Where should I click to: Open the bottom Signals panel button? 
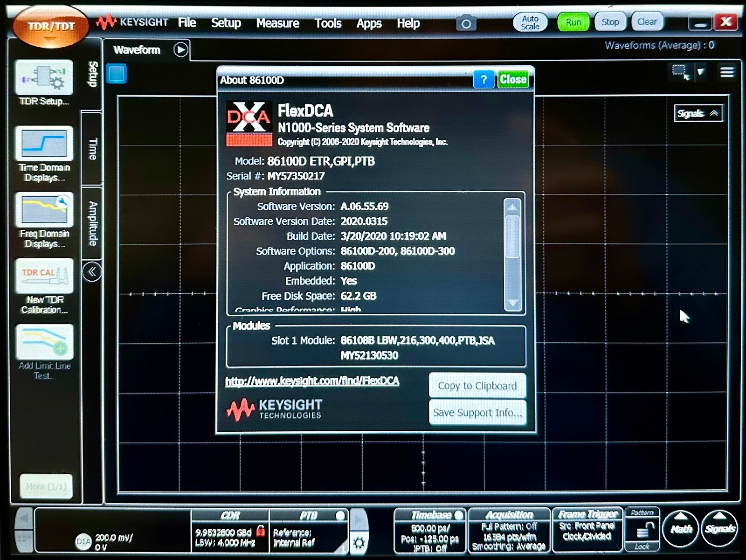pos(719,529)
